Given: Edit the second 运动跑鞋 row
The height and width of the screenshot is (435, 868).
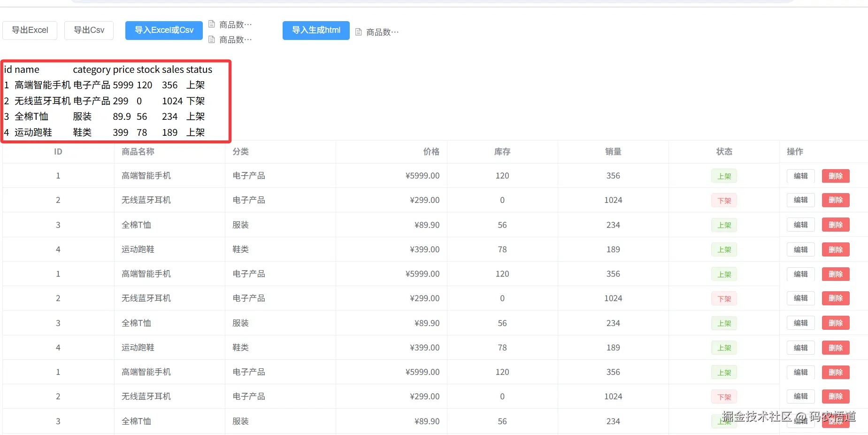Looking at the screenshot, I should coord(801,348).
